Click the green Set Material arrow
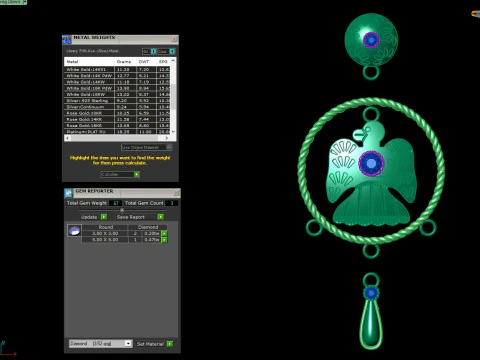This screenshot has height=360, width=480. [x=170, y=344]
